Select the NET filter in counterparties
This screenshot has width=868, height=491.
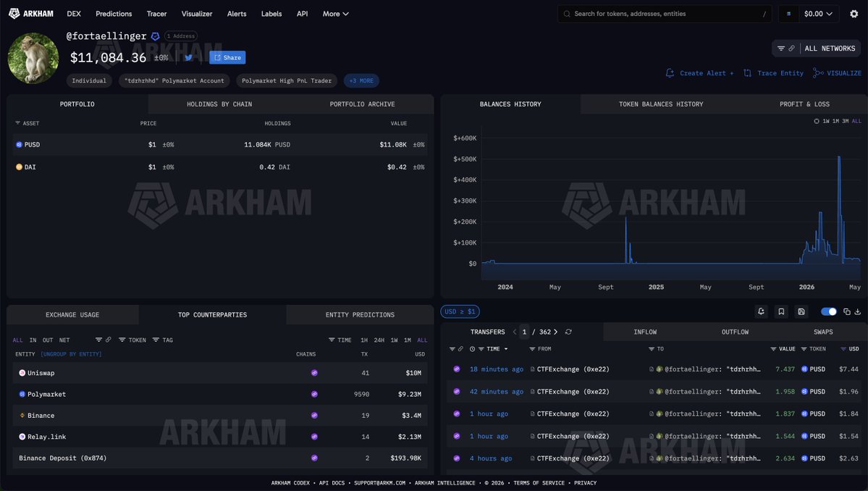point(64,340)
